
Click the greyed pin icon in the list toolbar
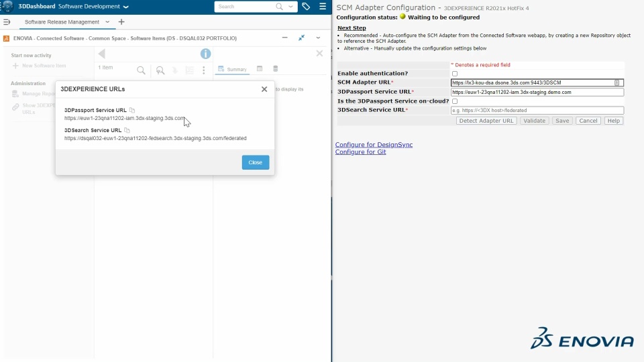tap(175, 70)
